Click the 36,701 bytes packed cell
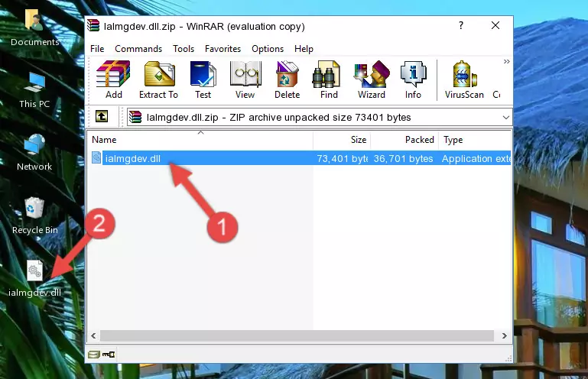Image resolution: width=588 pixels, height=379 pixels. tap(403, 159)
